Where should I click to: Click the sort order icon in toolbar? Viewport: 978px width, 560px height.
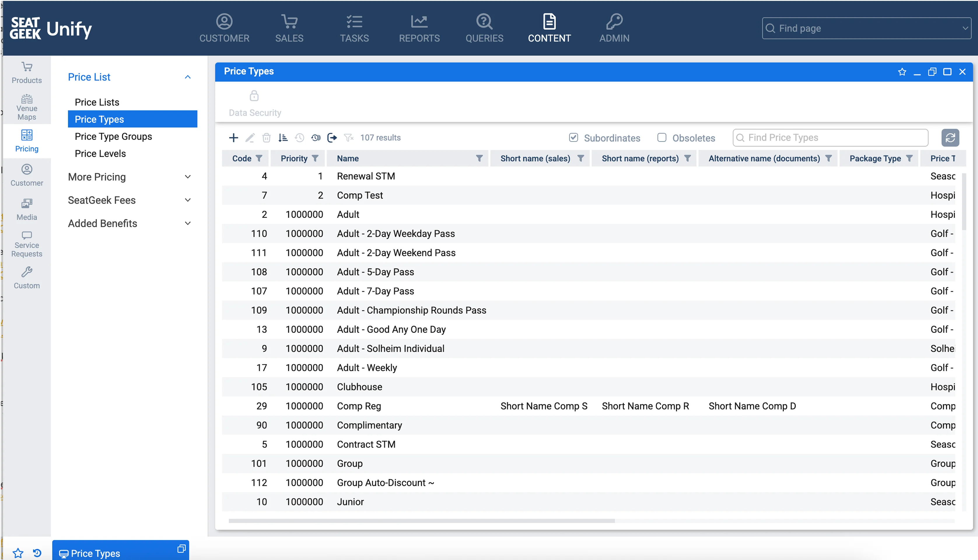click(x=283, y=138)
